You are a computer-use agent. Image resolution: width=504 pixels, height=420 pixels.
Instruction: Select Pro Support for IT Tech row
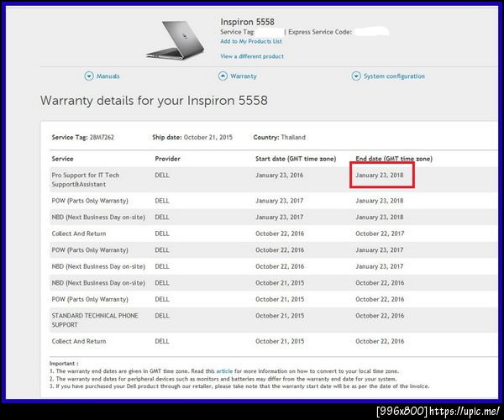(274, 180)
